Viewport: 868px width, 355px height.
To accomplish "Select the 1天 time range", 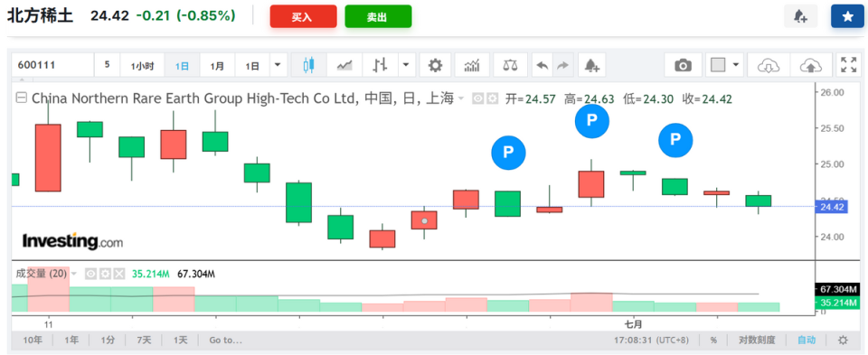I will tap(181, 340).
